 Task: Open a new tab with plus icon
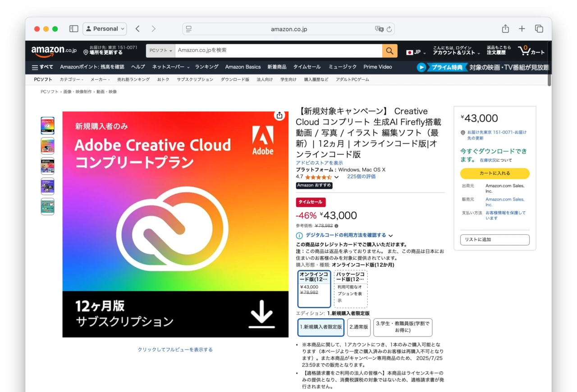[x=522, y=29]
